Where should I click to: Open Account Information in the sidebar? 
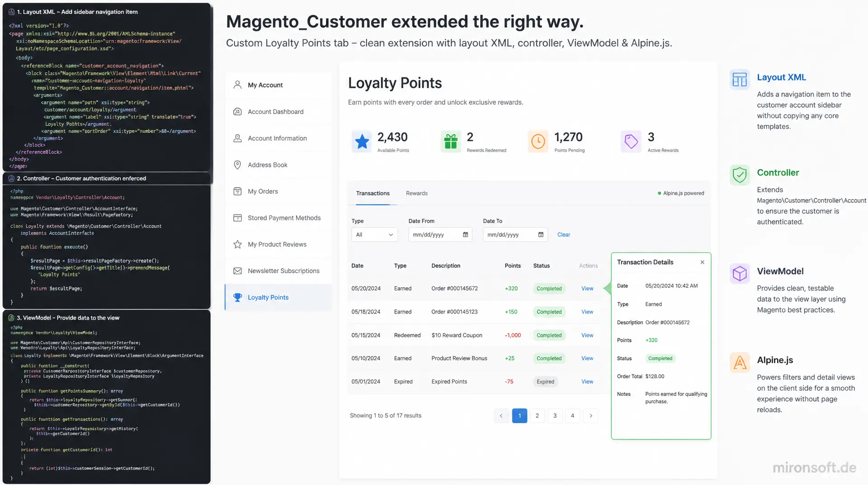point(278,138)
